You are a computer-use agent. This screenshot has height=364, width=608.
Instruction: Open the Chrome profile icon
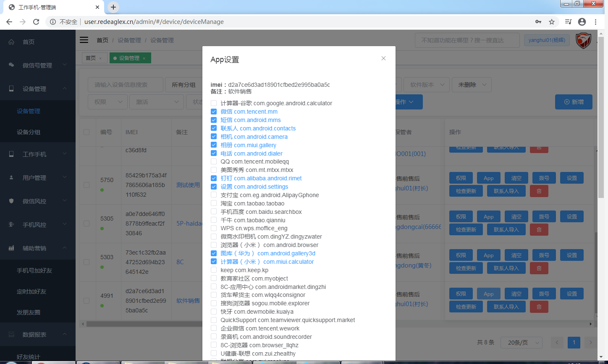coord(582,22)
